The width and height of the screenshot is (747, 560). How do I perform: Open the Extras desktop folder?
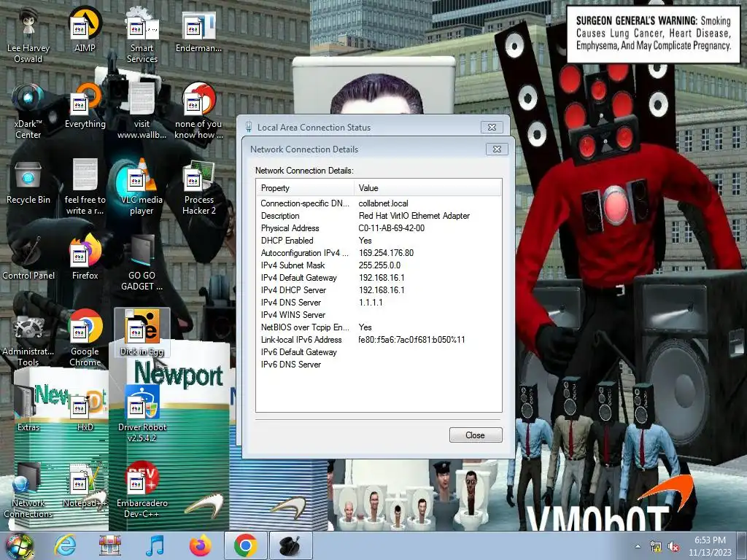tap(28, 408)
